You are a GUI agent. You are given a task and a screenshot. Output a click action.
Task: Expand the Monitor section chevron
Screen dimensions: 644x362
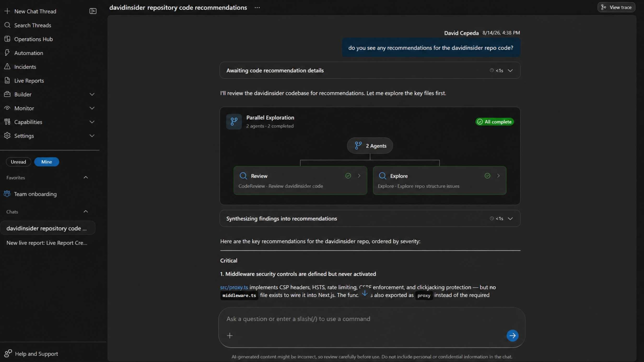(92, 108)
